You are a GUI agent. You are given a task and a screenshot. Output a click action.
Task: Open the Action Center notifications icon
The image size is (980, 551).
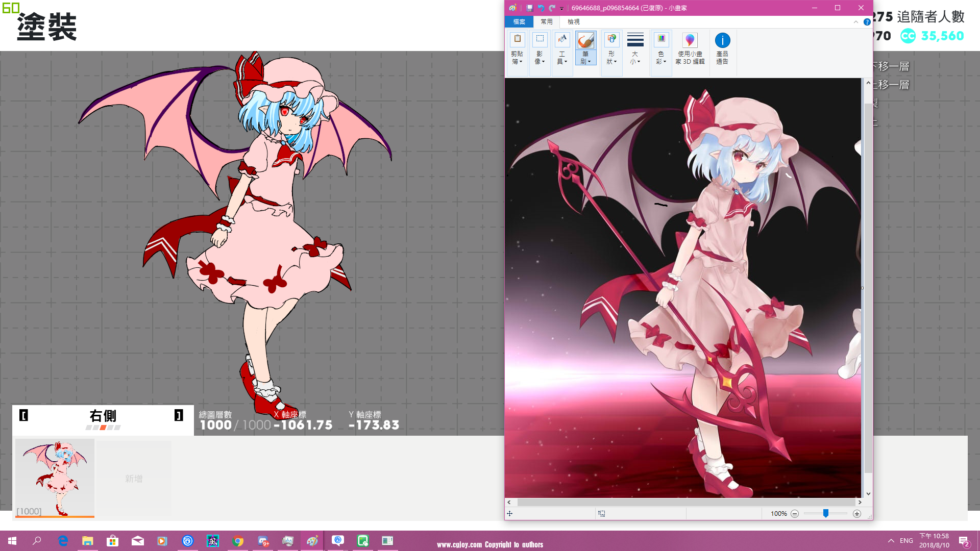[x=964, y=541]
